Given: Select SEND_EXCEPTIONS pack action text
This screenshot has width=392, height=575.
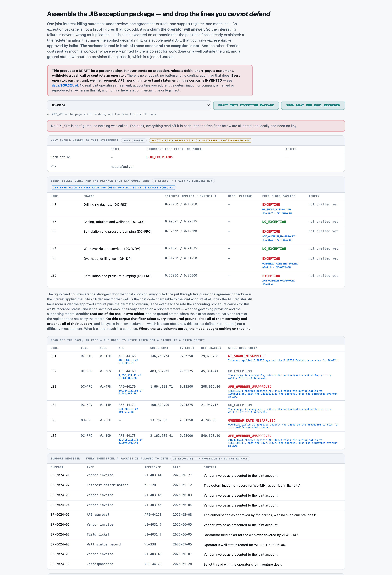Looking at the screenshot, I should 160,157.
